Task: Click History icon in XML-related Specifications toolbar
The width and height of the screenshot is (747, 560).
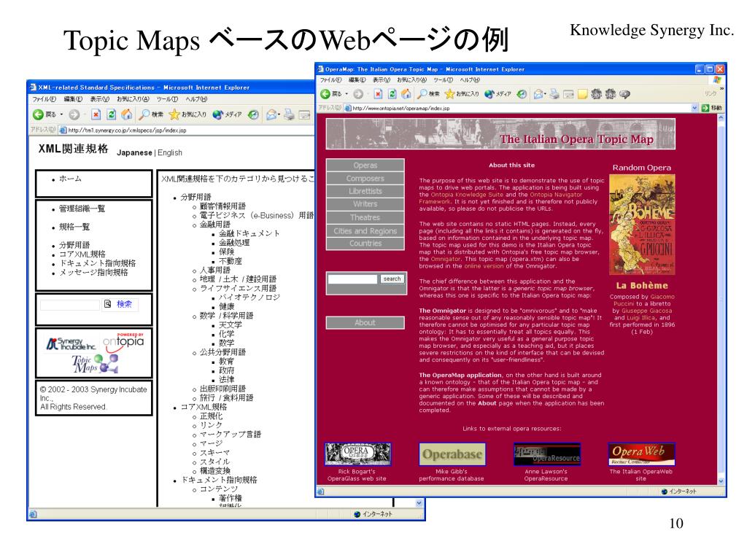Action: point(253,114)
